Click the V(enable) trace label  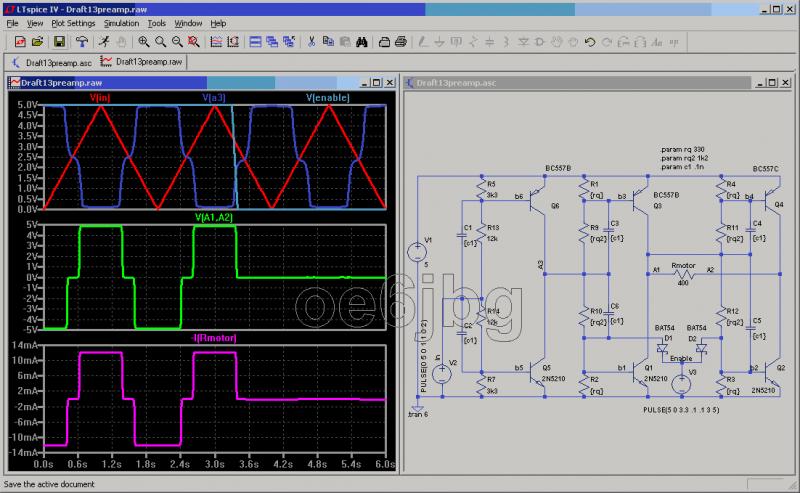[326, 98]
